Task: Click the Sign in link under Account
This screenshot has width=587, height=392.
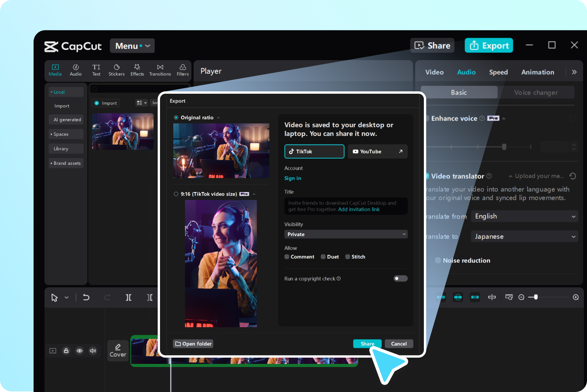Action: [x=293, y=178]
